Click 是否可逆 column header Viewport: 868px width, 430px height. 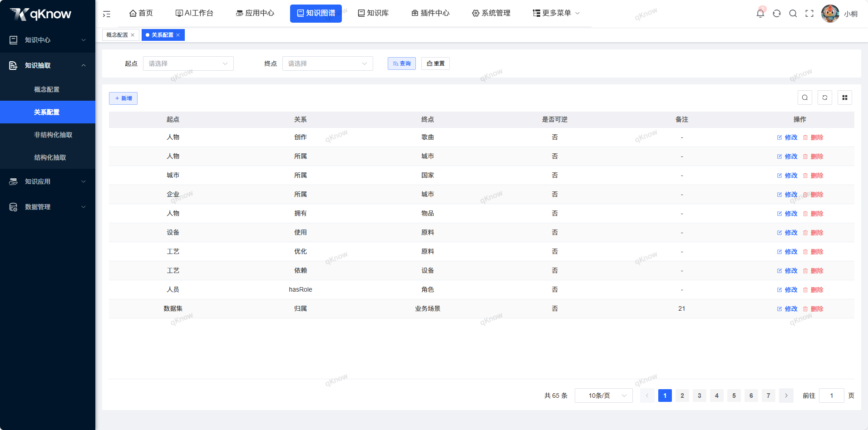(x=555, y=119)
